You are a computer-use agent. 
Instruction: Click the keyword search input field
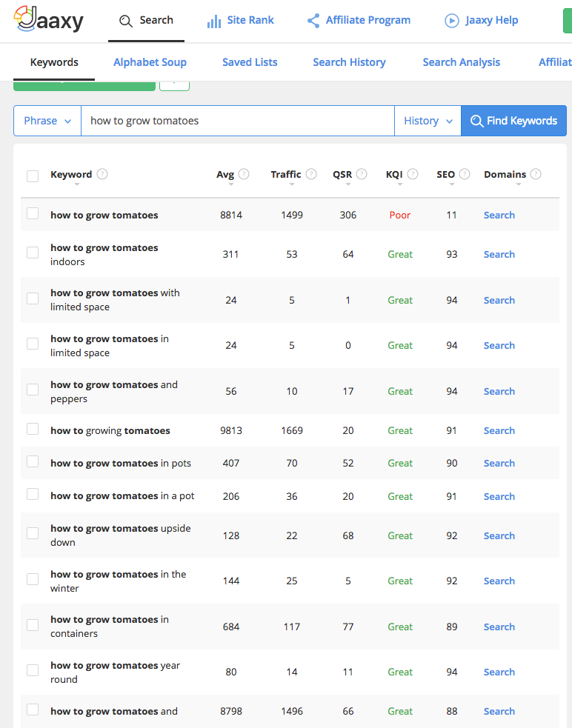pyautogui.click(x=238, y=121)
